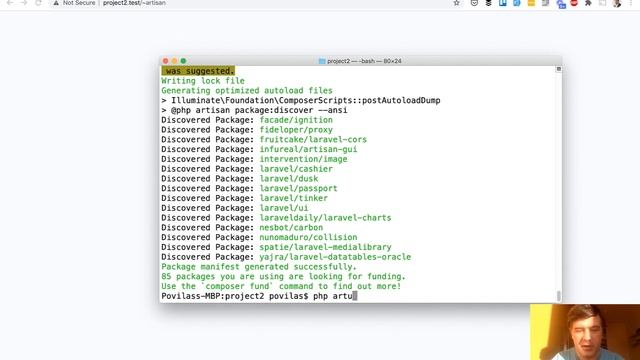Open the Chrome profile avatar

pos(617,3)
